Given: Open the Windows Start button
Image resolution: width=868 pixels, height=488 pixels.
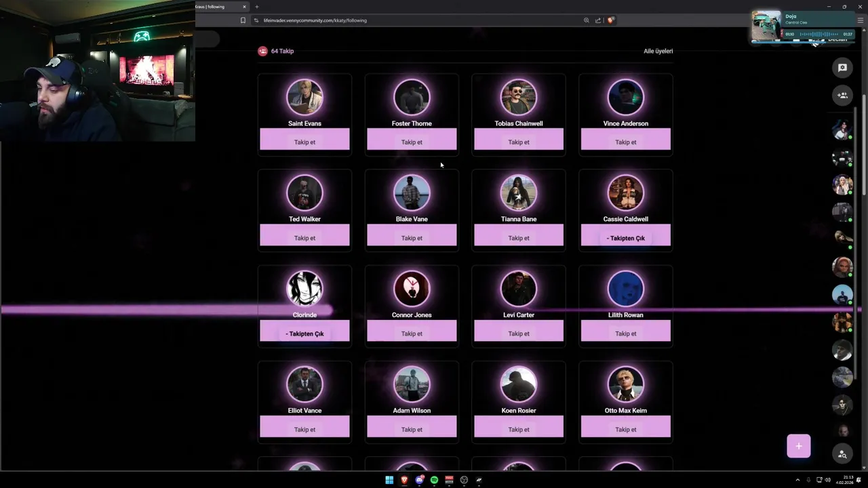Looking at the screenshot, I should coord(389,480).
